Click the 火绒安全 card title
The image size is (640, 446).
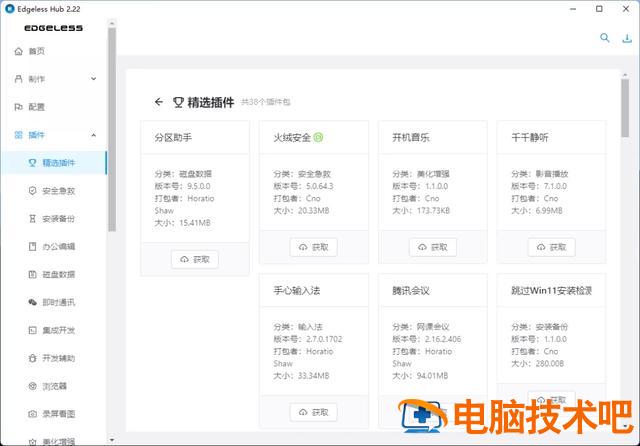292,138
